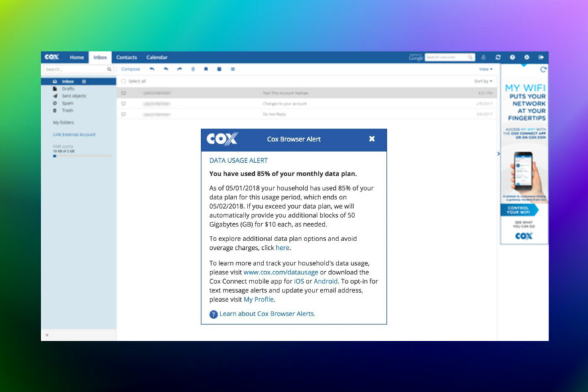
Task: Click the help icon beside Learn about Cox Browser Alerts
Action: coord(214,314)
